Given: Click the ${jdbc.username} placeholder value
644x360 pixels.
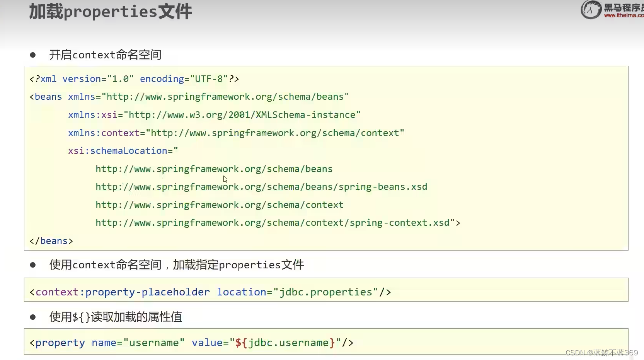Looking at the screenshot, I should [285, 343].
